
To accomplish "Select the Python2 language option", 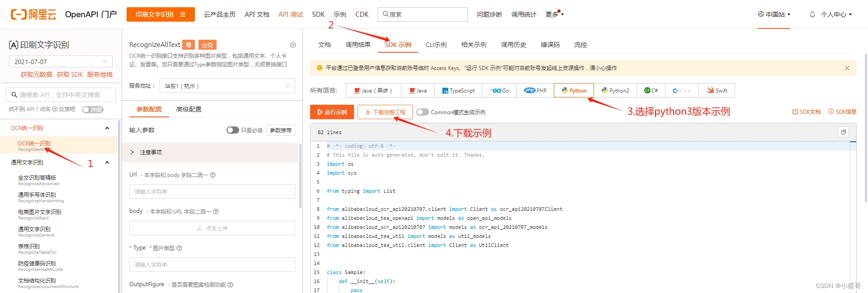I will [615, 90].
